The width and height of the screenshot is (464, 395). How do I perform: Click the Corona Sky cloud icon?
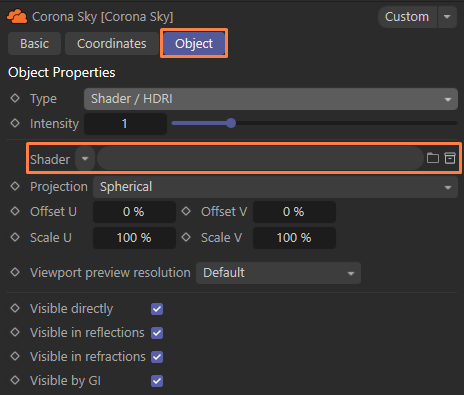click(17, 16)
